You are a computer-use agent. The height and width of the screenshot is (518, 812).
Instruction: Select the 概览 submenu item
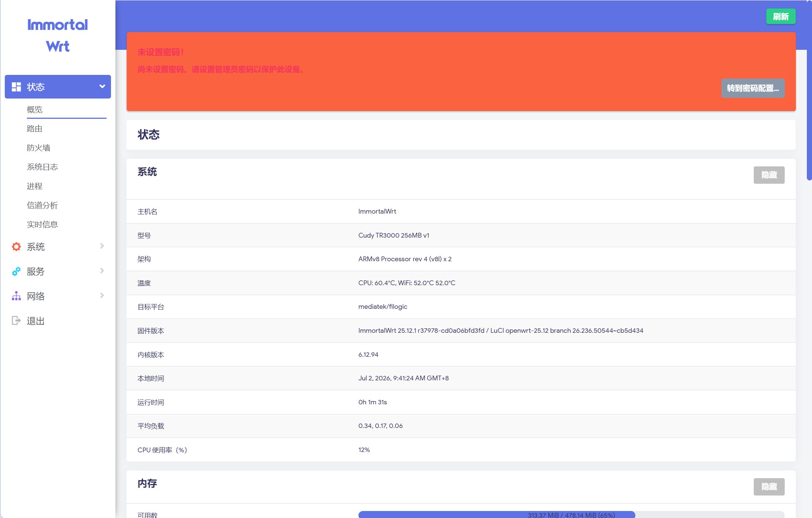[x=66, y=110]
